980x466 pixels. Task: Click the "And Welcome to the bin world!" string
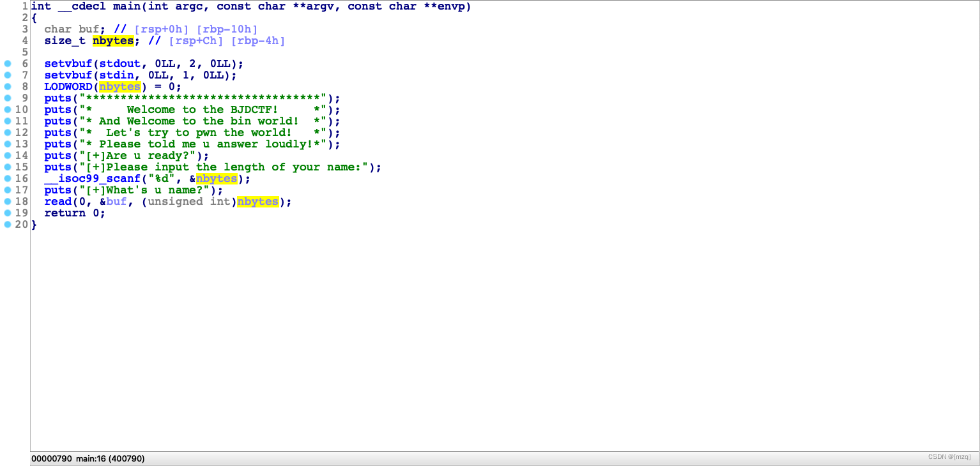pos(203,121)
